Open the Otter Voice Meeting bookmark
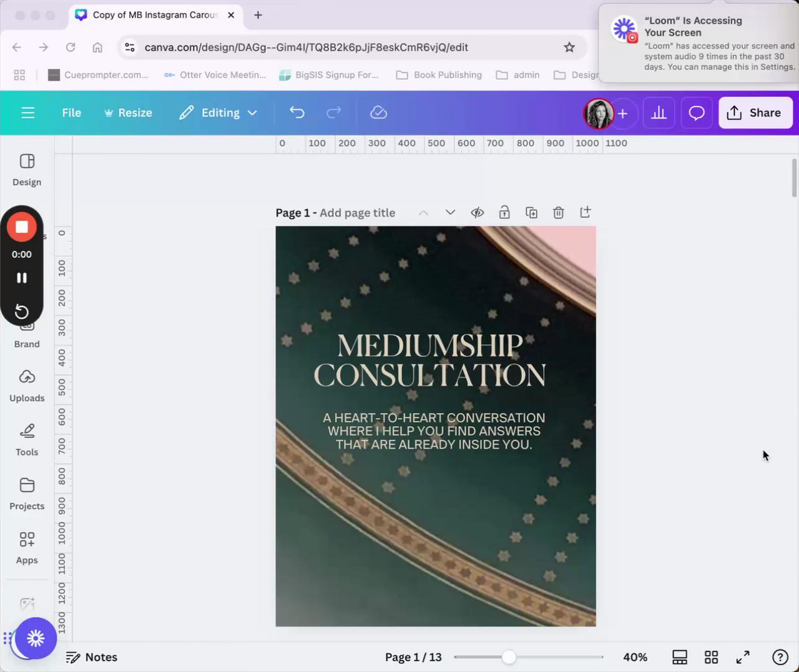The width and height of the screenshot is (799, 672). pyautogui.click(x=215, y=75)
